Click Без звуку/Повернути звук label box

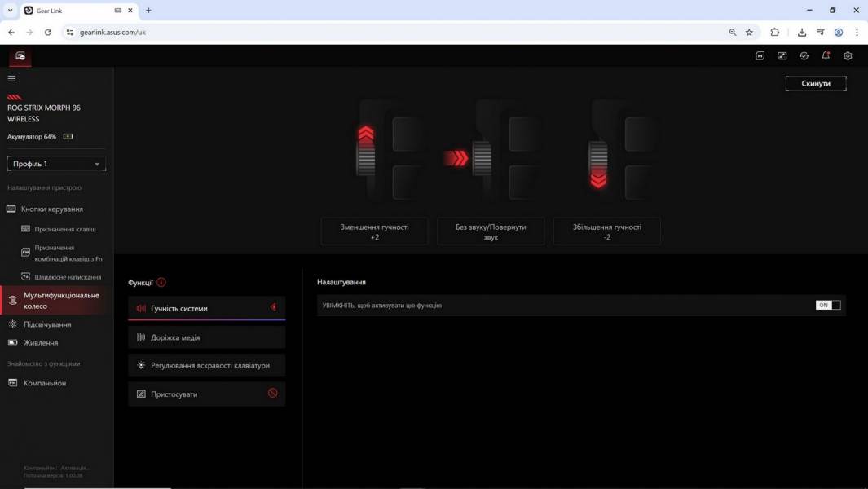tap(491, 231)
